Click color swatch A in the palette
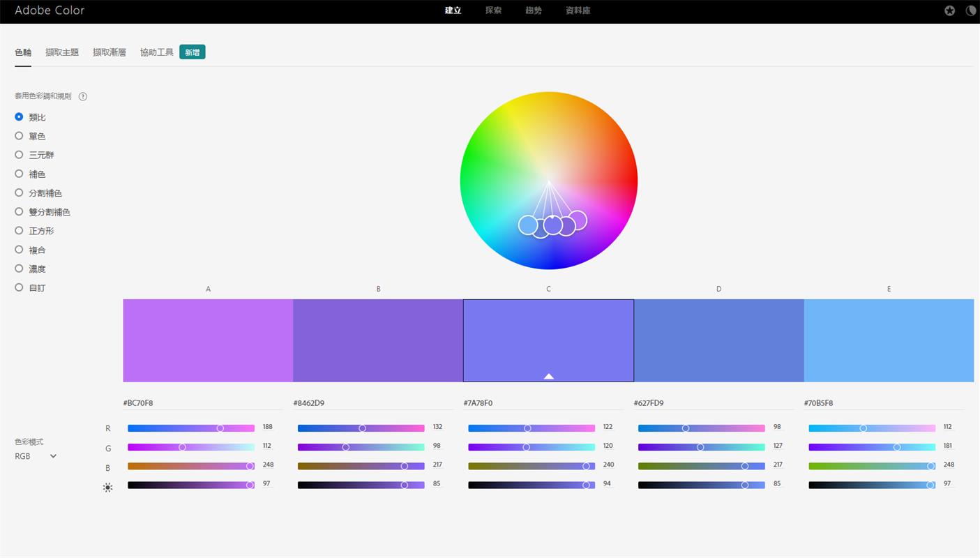Image resolution: width=980 pixels, height=558 pixels. (208, 340)
